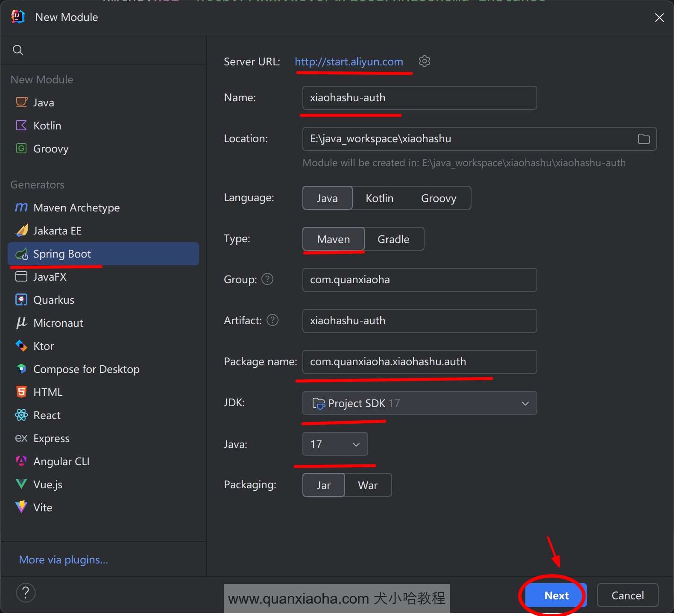Select the Vue.js list entry

[x=103, y=484]
